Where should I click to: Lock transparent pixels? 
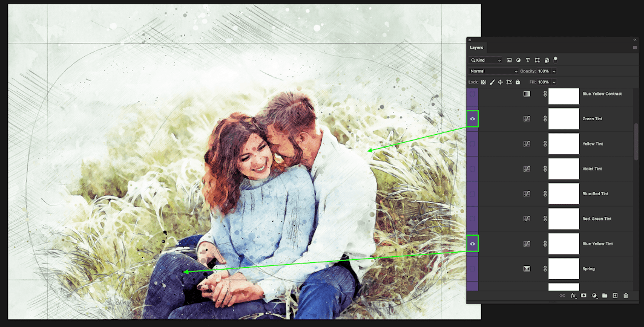(x=484, y=82)
